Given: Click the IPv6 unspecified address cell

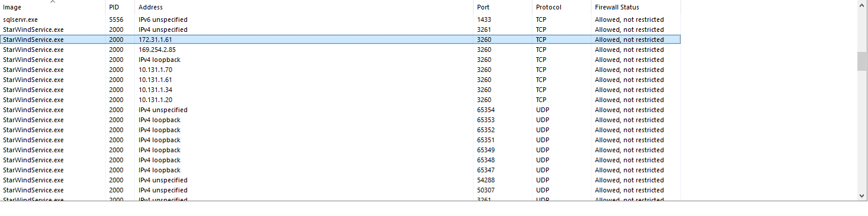Looking at the screenshot, I should (x=163, y=19).
